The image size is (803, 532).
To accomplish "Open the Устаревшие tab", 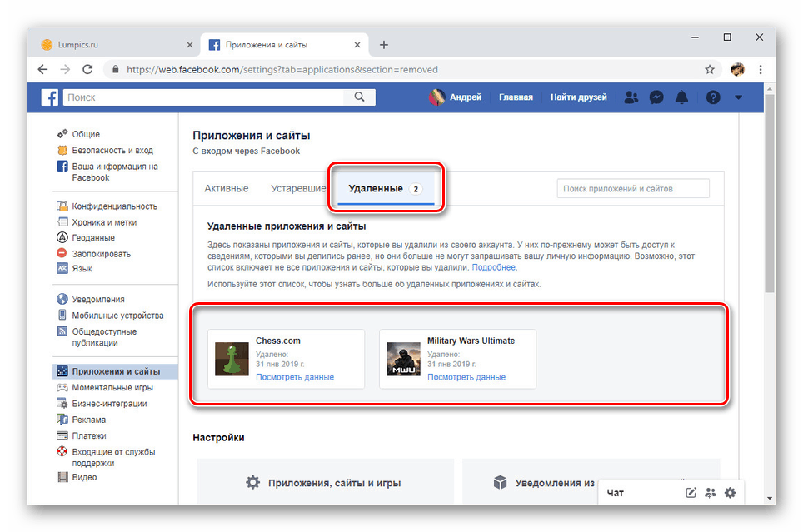I will (298, 188).
